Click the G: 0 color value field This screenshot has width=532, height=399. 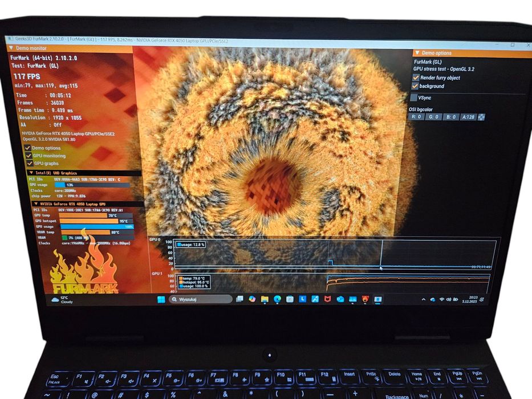[434, 117]
